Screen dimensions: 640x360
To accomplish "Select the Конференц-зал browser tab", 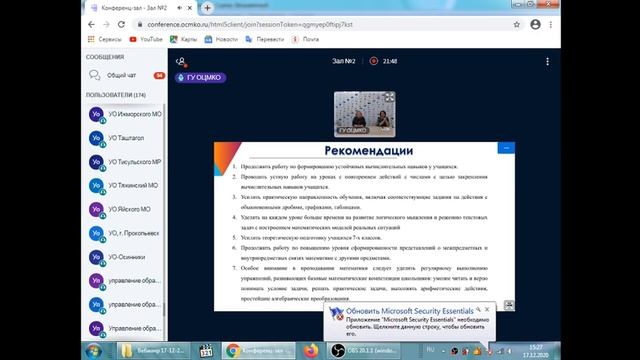I will point(141,8).
